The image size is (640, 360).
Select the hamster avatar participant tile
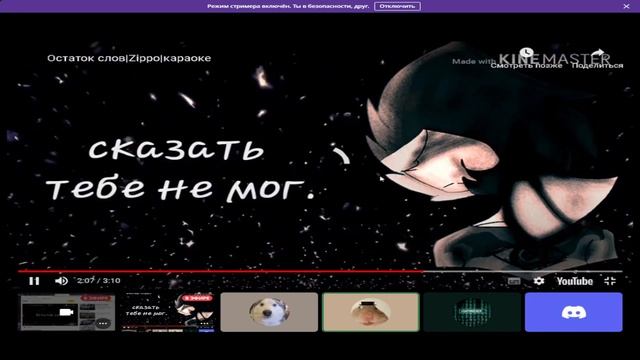click(371, 312)
